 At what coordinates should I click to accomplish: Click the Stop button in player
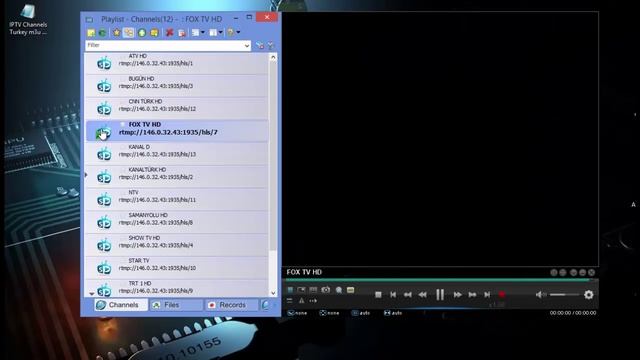point(378,295)
